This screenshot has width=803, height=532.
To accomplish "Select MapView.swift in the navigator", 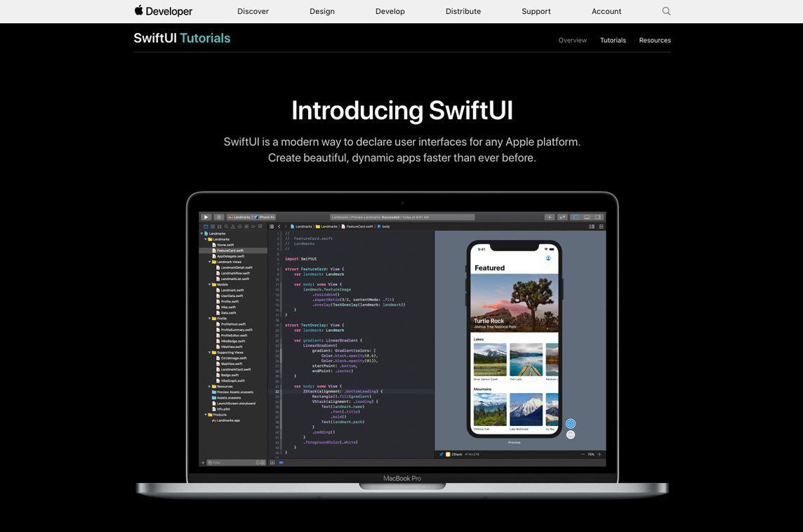I will (x=230, y=364).
